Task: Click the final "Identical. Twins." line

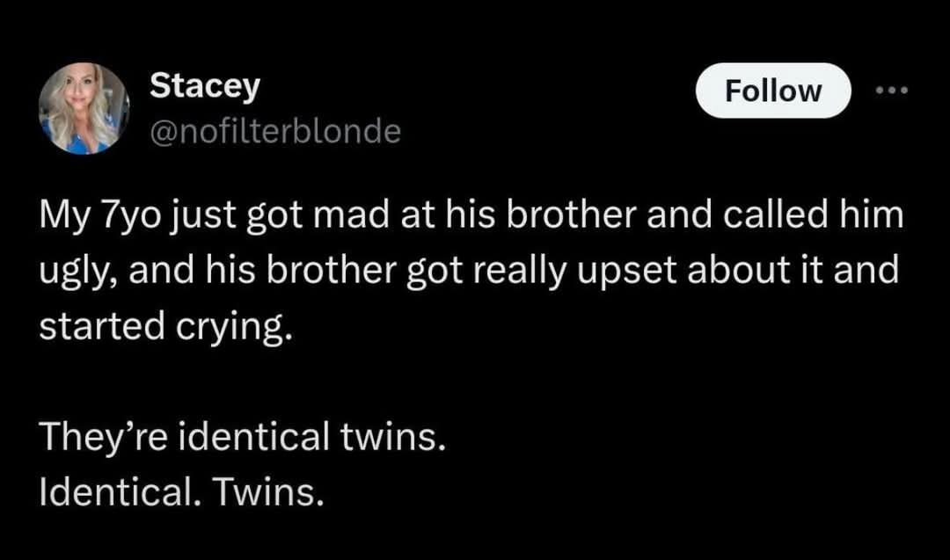Action: click(x=181, y=491)
